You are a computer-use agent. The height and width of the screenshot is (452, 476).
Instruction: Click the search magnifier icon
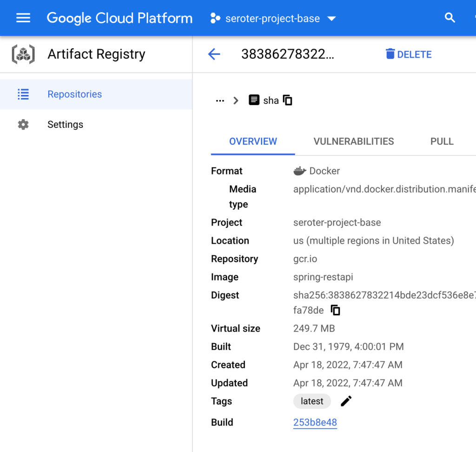[450, 18]
